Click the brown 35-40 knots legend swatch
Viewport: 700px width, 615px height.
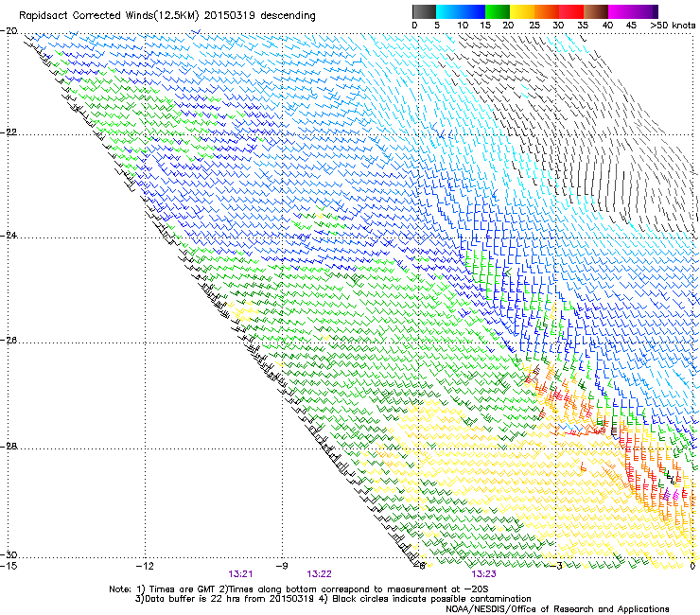point(596,11)
